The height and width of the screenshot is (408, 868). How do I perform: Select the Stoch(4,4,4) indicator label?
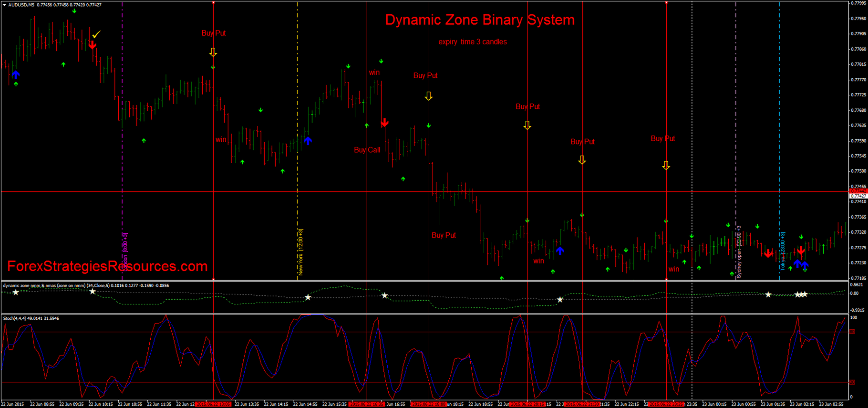(31, 318)
